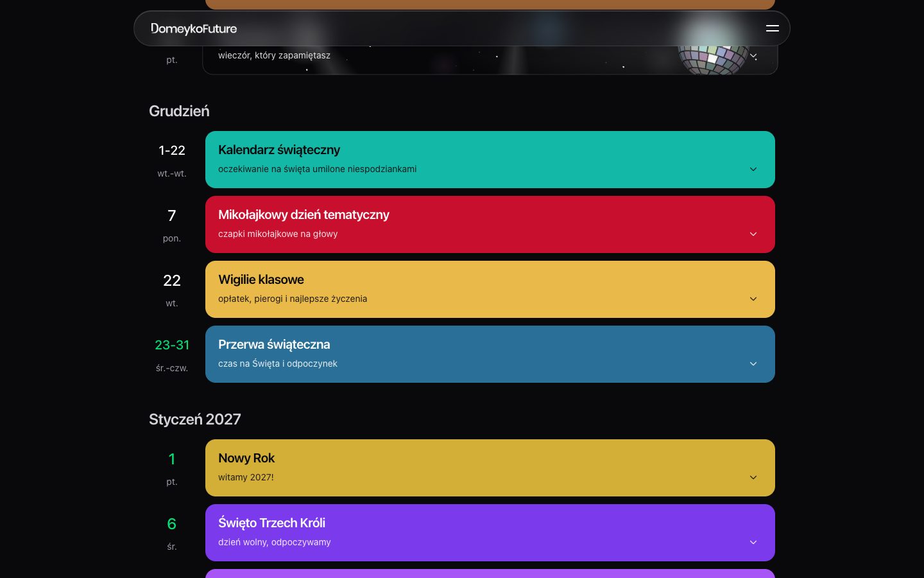The height and width of the screenshot is (578, 924).
Task: Expand the Nowy Rok chevron
Action: pos(753,477)
